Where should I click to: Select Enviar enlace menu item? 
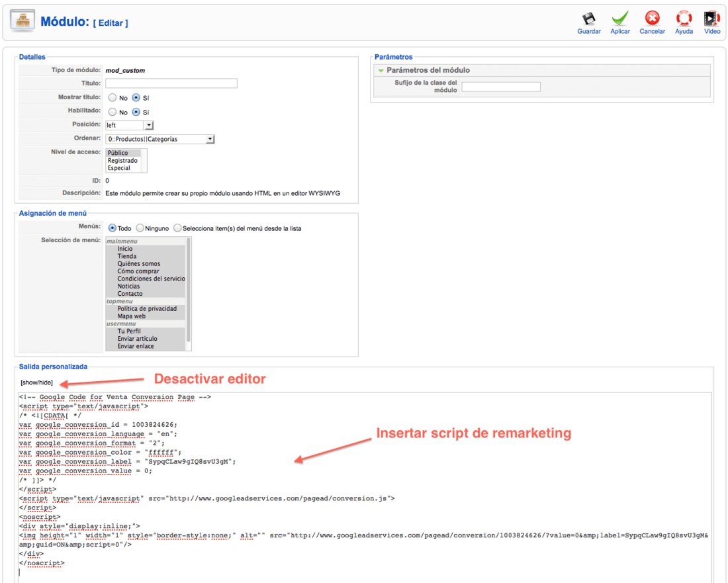tap(146, 346)
